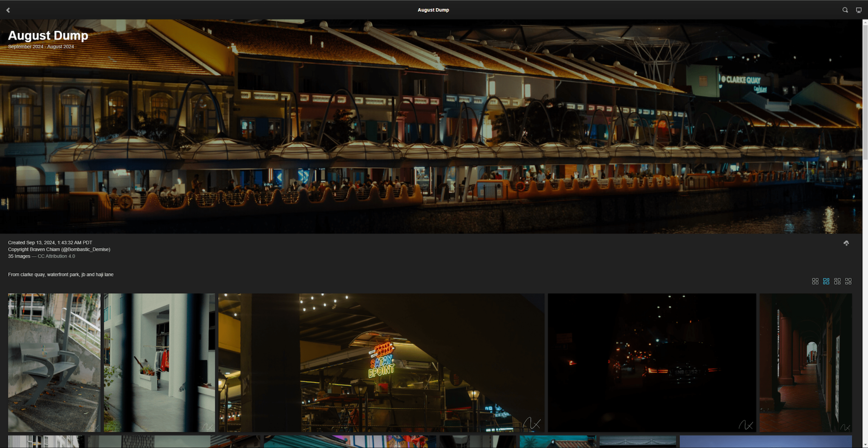This screenshot has width=868, height=448.
Task: Select the highlighted blue grid layout
Action: click(826, 281)
